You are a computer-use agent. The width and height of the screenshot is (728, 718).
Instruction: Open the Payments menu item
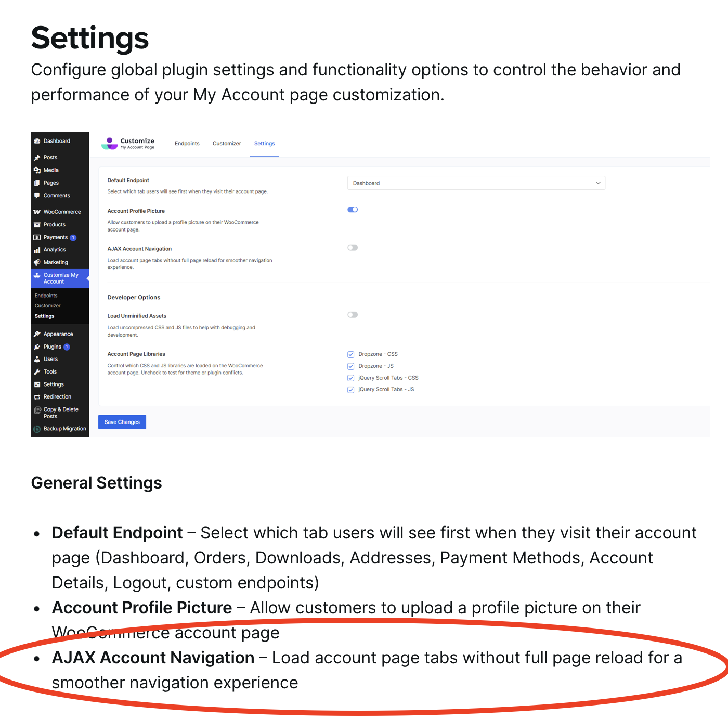[x=56, y=237]
